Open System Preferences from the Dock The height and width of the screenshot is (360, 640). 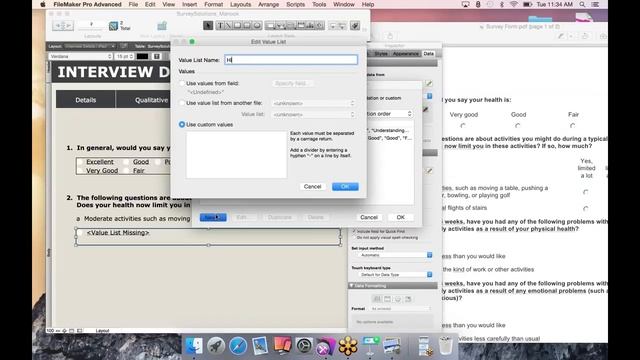(304, 346)
